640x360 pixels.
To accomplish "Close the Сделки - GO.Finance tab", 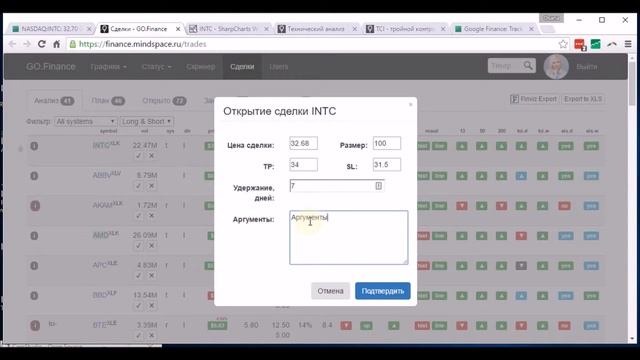I will tap(178, 29).
